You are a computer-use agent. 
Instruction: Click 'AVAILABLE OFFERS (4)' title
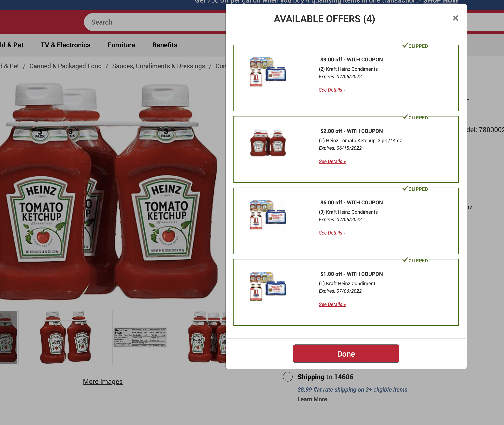tap(324, 19)
